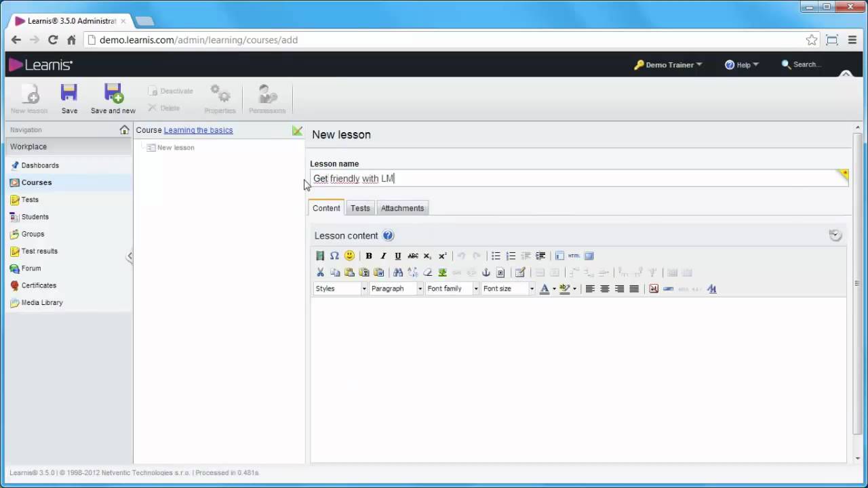Select New lesson in the course tree
The width and height of the screenshot is (868, 488).
pos(176,148)
